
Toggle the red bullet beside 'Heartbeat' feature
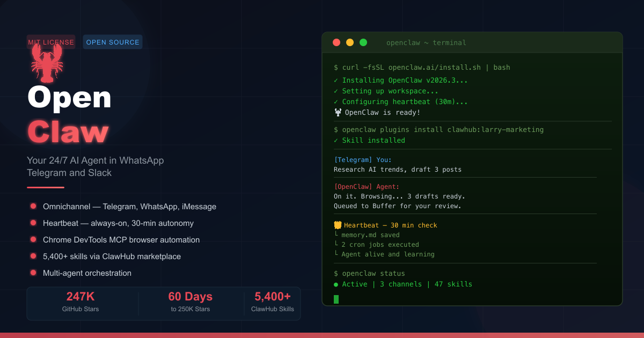pos(33,223)
